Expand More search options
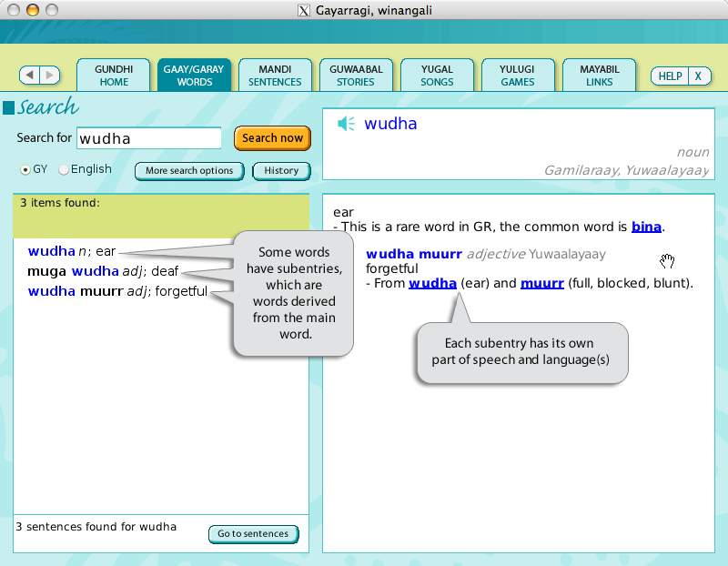728x566 pixels. [189, 171]
